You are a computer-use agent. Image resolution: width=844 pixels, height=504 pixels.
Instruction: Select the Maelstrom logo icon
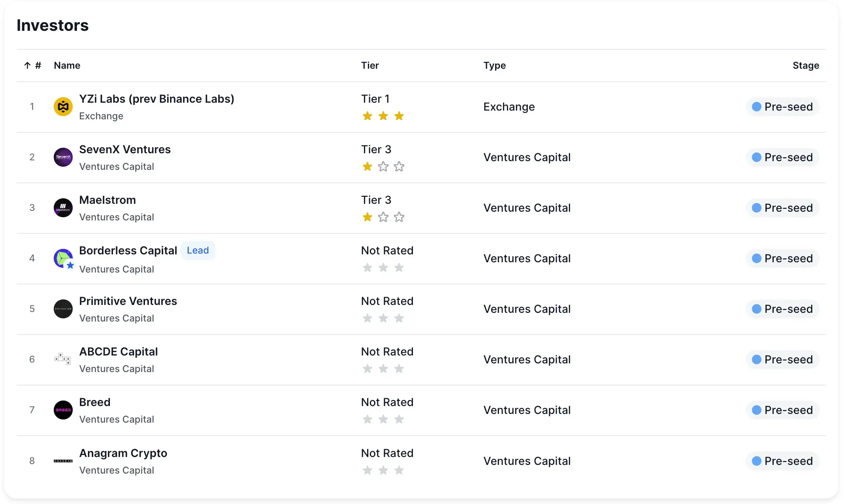(x=63, y=208)
